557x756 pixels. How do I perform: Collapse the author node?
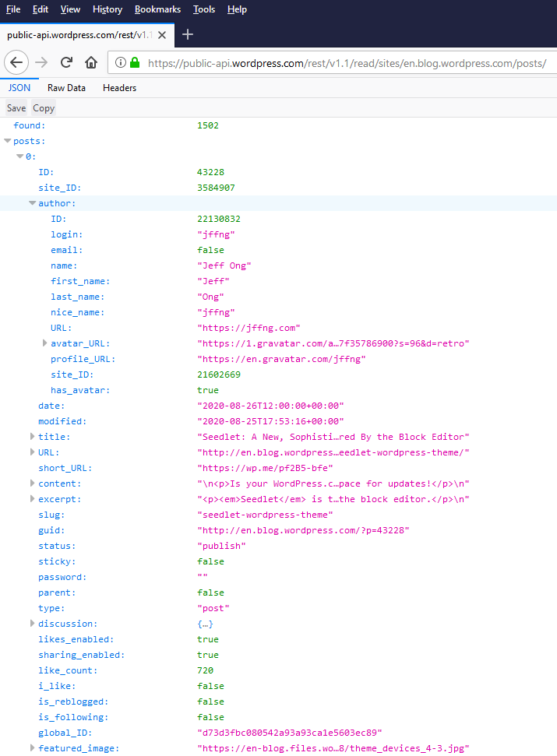point(32,203)
